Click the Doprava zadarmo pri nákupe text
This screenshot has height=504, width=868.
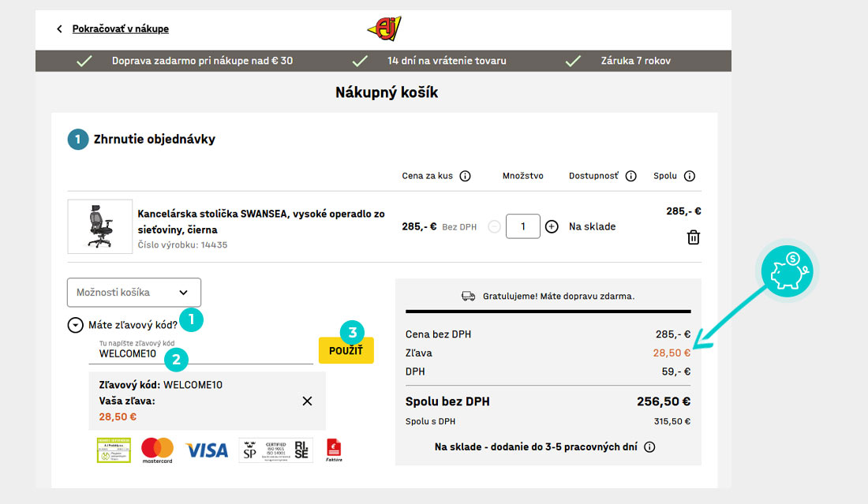tap(202, 61)
